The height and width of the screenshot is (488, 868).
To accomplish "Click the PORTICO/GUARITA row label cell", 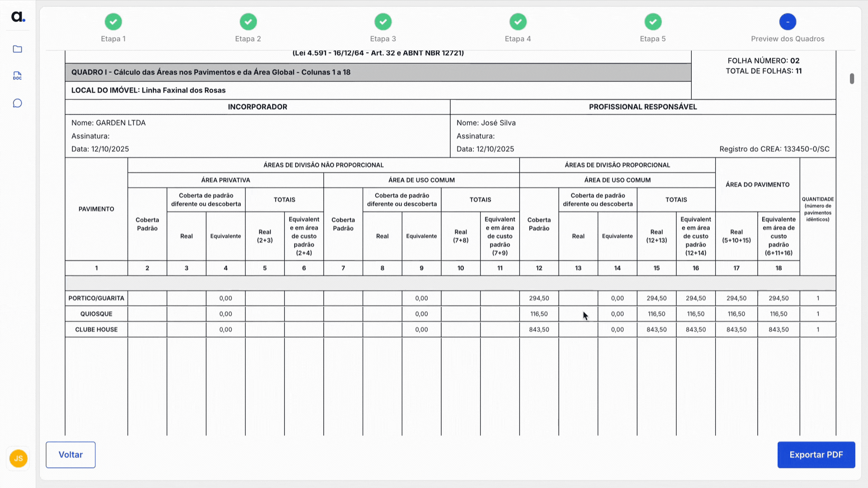I will tap(96, 298).
